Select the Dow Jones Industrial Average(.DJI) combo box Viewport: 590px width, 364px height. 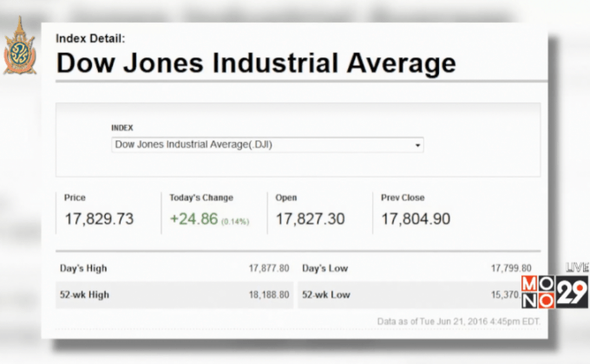click(x=266, y=145)
